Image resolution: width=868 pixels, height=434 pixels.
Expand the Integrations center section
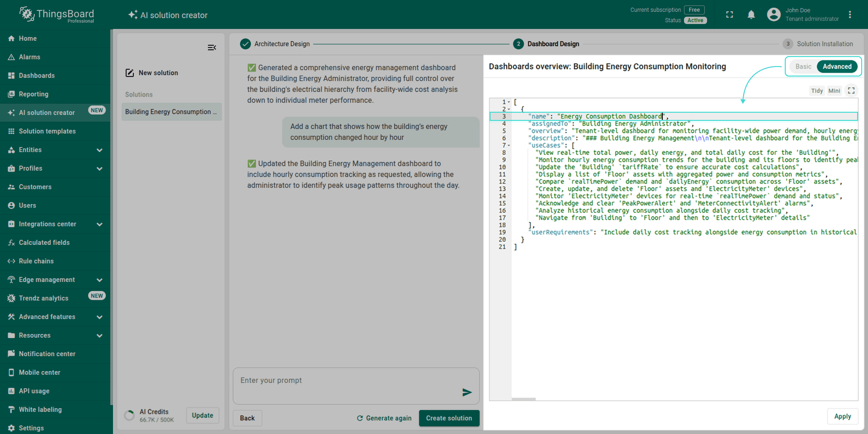click(x=99, y=224)
